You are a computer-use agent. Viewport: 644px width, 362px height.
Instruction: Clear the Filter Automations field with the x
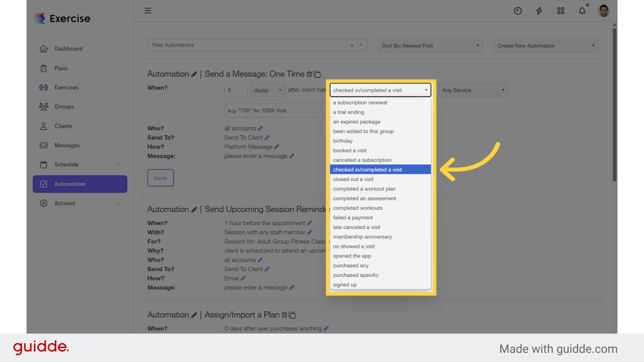(352, 45)
